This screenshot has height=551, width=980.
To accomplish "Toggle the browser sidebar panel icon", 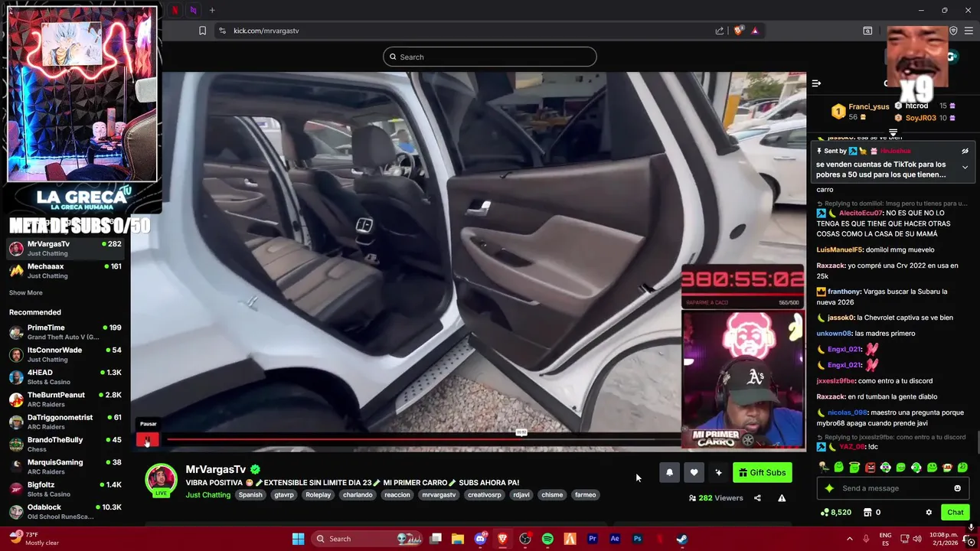I will [867, 31].
